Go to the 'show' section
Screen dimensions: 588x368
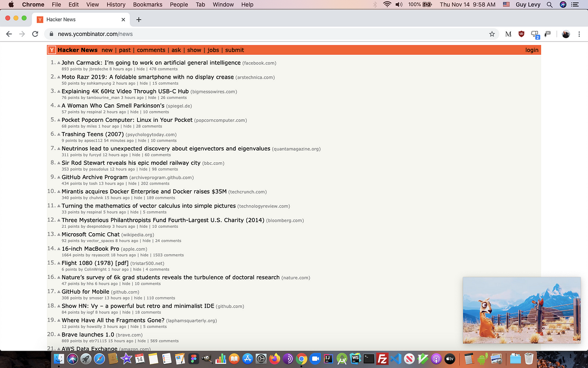(x=194, y=50)
